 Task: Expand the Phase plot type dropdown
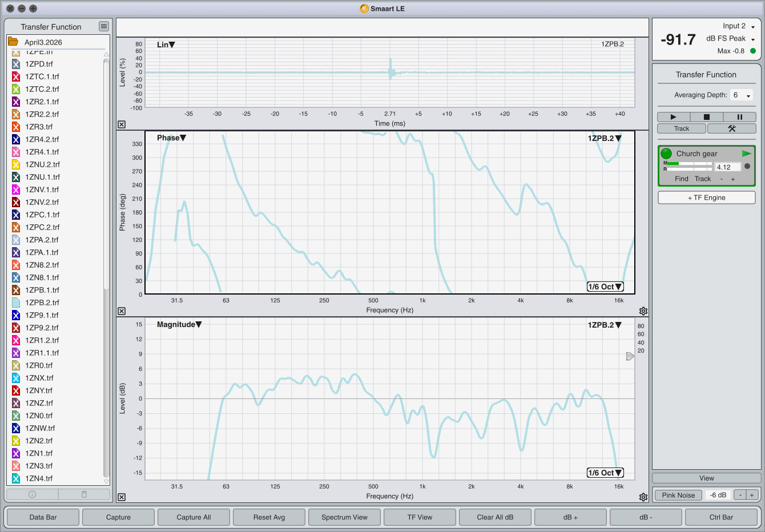[171, 138]
